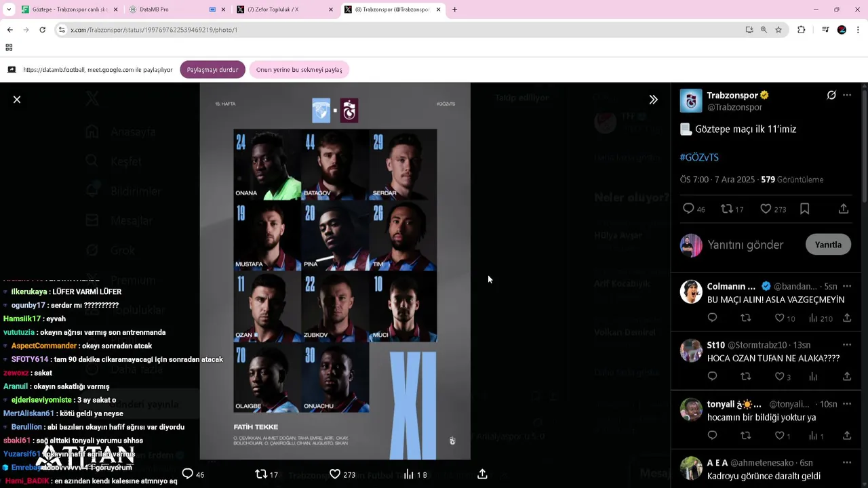Reload the current page
This screenshot has height=488, width=868.
tap(42, 30)
